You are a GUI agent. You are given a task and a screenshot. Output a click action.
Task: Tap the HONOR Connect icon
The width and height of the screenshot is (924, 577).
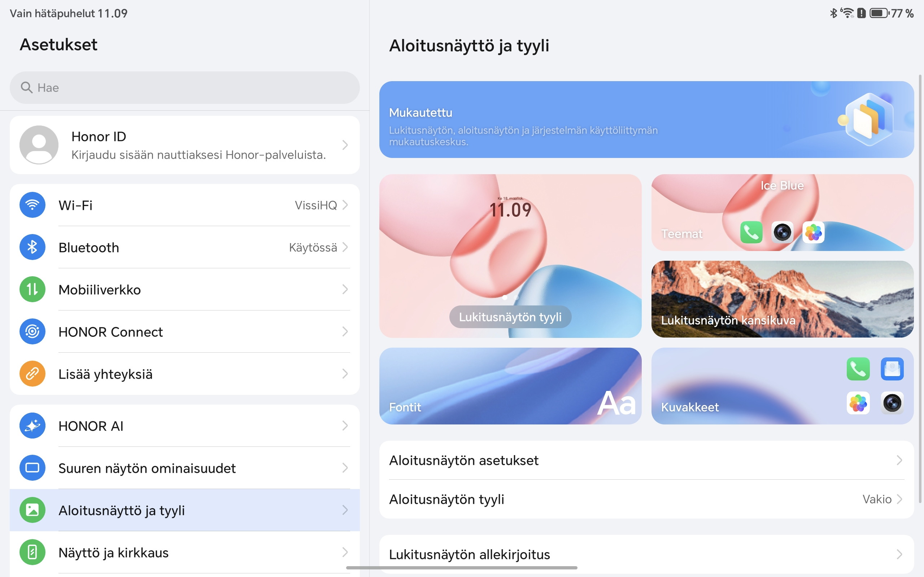pyautogui.click(x=32, y=332)
